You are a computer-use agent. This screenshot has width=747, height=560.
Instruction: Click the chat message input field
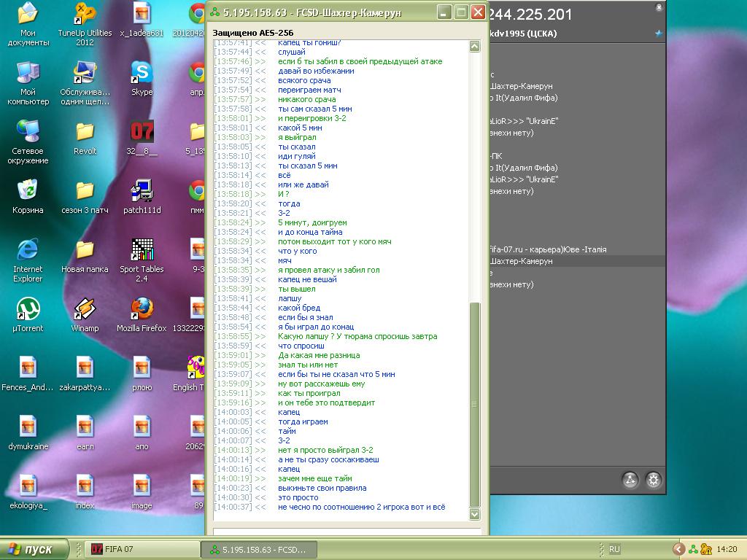click(x=347, y=531)
